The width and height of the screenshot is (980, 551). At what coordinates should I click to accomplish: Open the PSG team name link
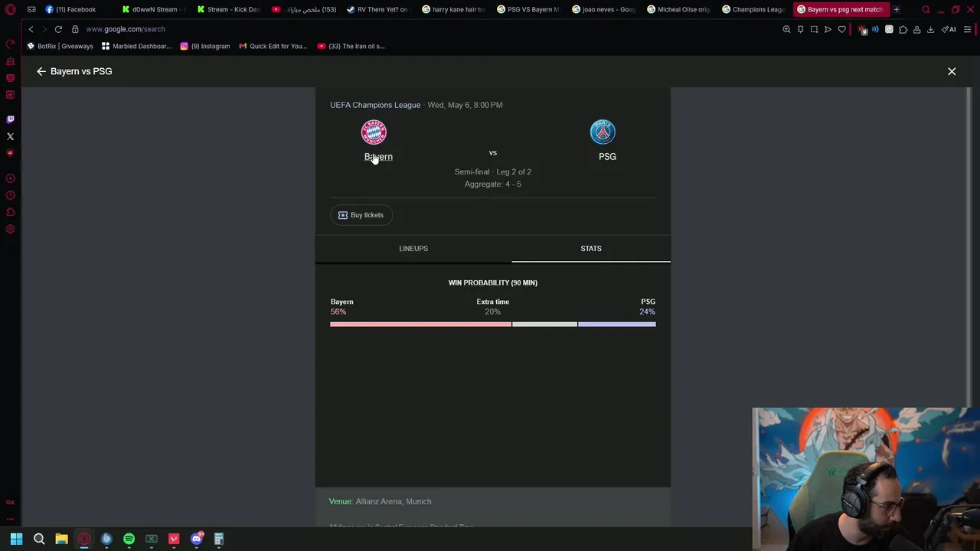click(607, 157)
